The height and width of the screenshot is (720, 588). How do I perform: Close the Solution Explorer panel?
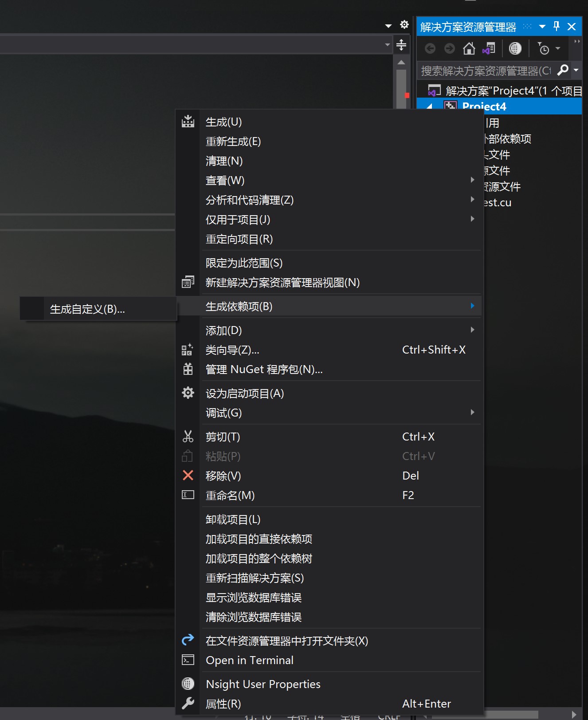point(572,27)
